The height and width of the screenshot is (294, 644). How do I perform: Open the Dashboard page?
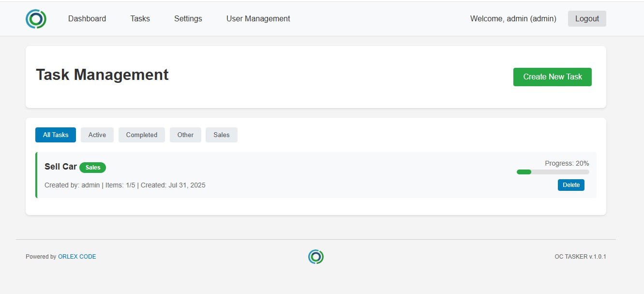(87, 19)
